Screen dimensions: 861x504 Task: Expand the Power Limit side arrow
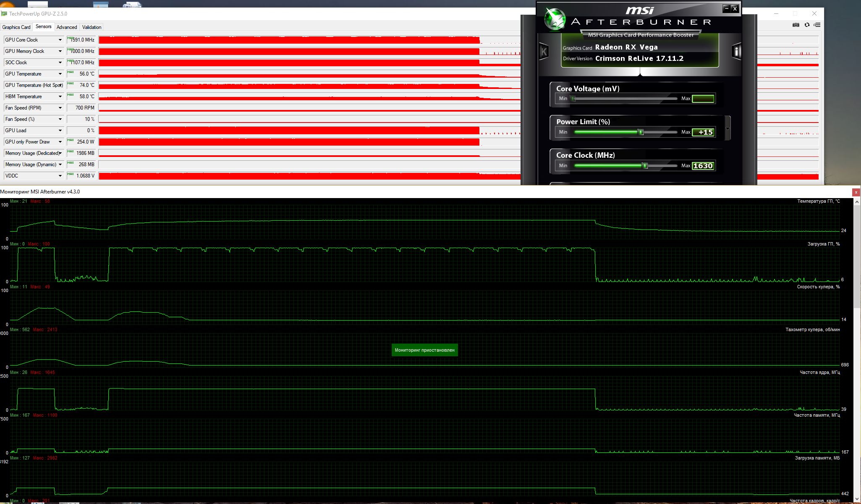[728, 128]
